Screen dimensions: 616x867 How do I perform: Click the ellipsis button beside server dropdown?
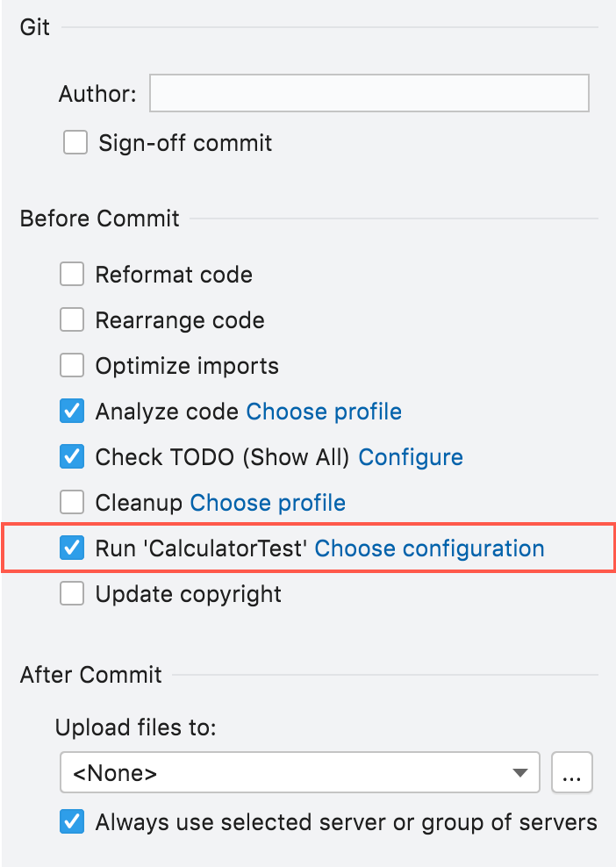[x=572, y=772]
